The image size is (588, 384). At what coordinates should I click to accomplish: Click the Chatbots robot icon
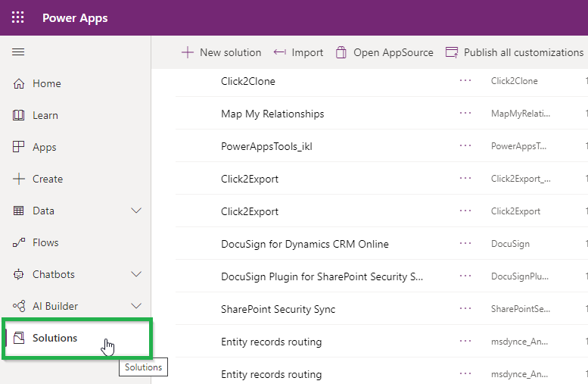point(19,274)
